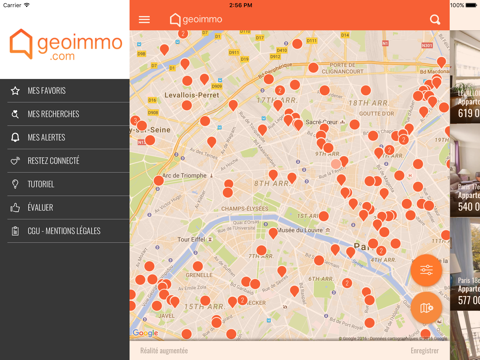This screenshot has height=360, width=480.
Task: Select the map pin near Musée du Louvre
Action: 273,233
